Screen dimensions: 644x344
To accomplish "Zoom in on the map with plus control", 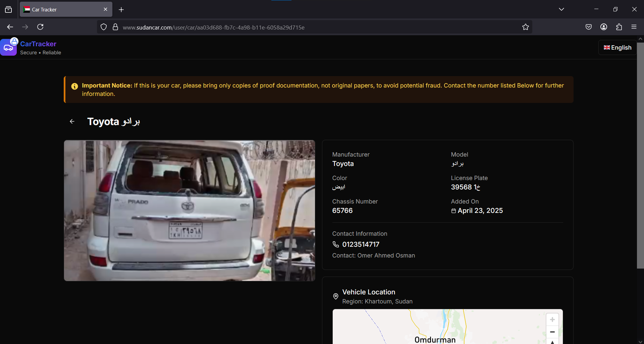I will click(x=552, y=320).
